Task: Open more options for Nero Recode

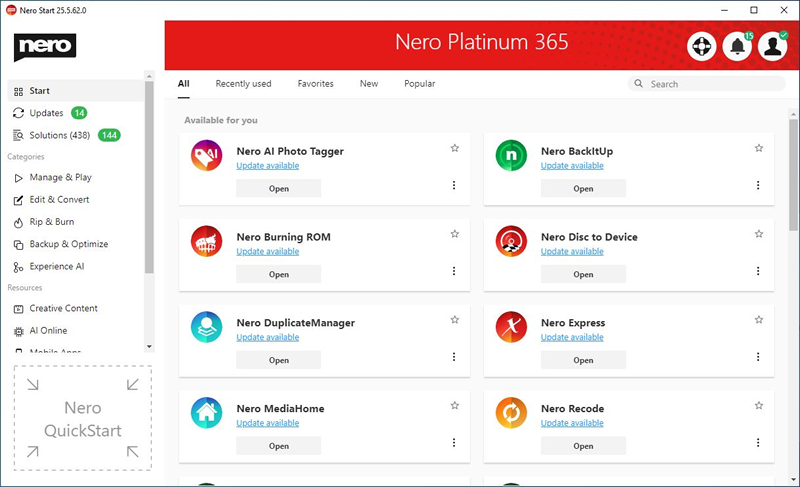Action: click(758, 442)
